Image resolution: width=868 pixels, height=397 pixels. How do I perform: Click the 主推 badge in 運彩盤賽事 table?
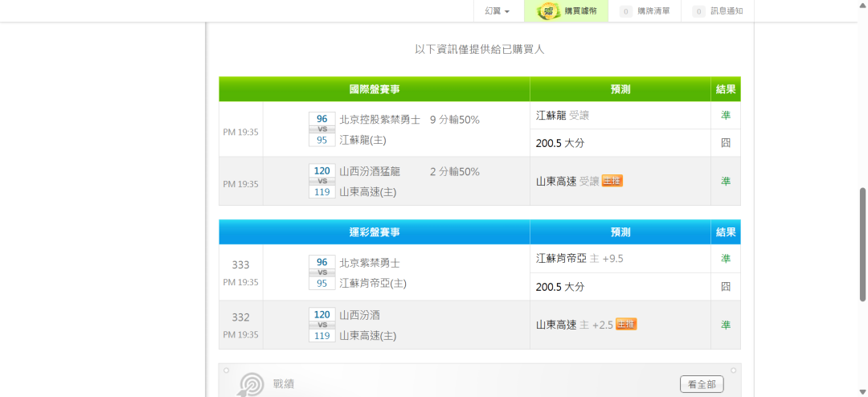click(626, 325)
